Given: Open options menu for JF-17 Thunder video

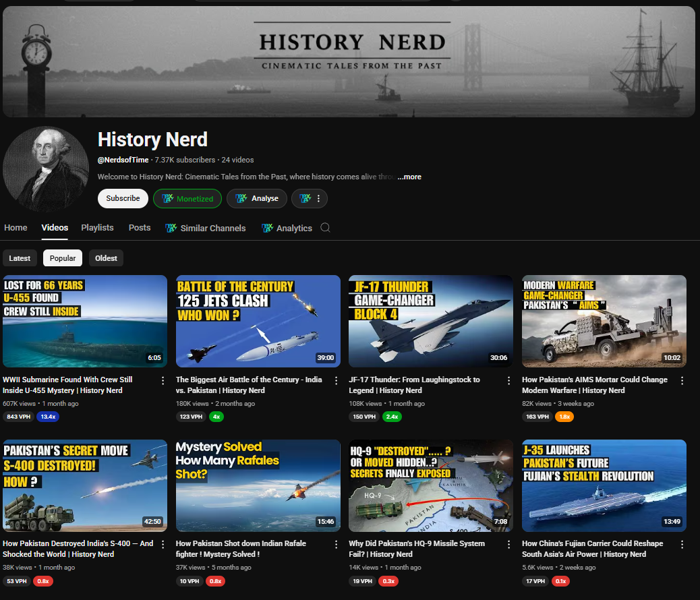Looking at the screenshot, I should point(509,380).
